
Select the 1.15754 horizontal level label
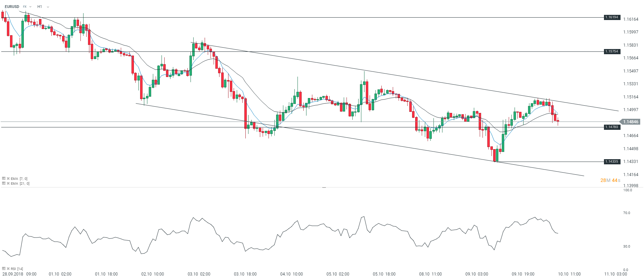[x=612, y=51]
